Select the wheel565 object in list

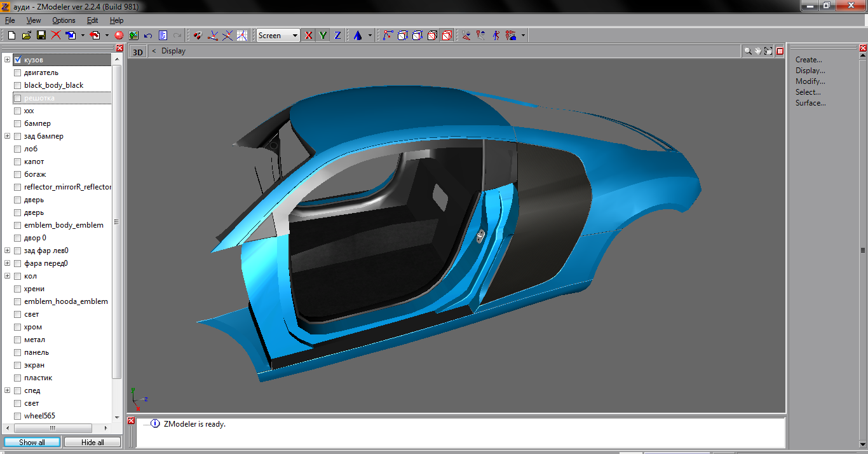[x=39, y=416]
